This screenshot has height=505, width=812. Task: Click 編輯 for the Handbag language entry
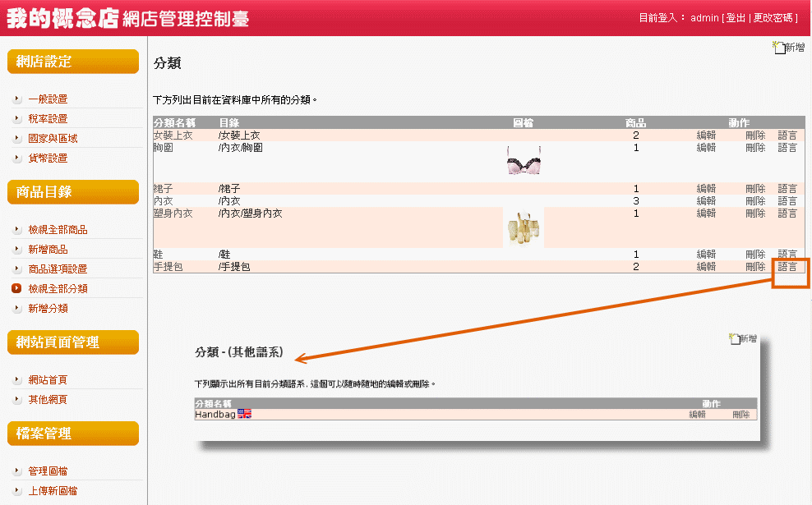pos(697,415)
